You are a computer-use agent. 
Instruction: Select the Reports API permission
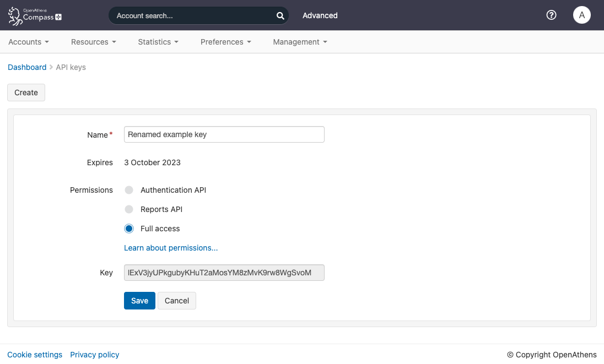click(x=128, y=209)
